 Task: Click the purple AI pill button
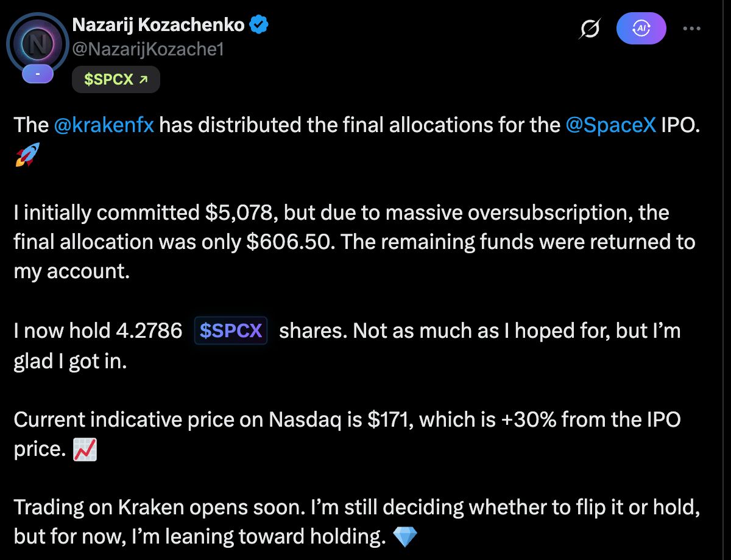coord(641,29)
